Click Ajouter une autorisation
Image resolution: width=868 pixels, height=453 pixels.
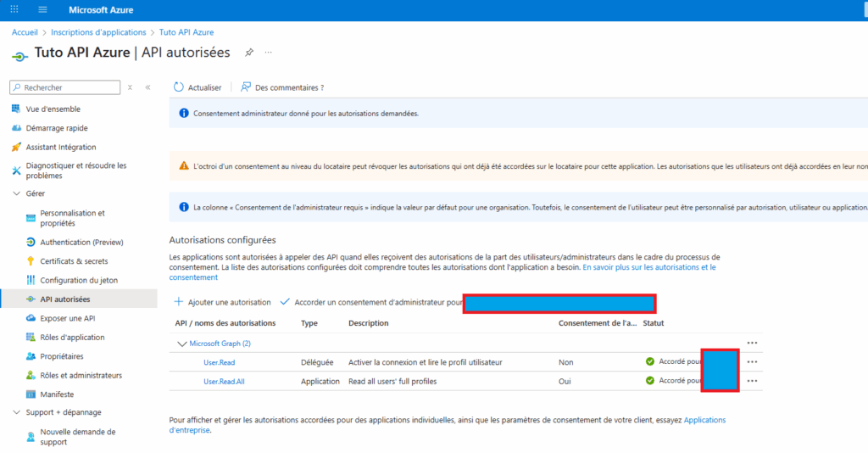(x=223, y=302)
